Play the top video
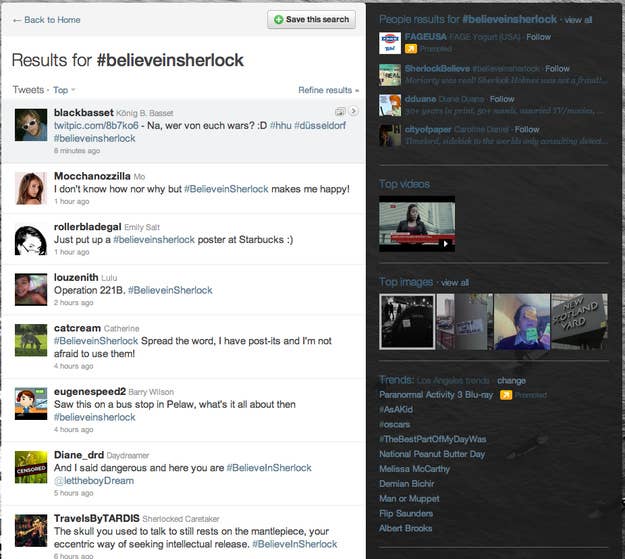Image resolution: width=625 pixels, height=559 pixels. tap(417, 224)
